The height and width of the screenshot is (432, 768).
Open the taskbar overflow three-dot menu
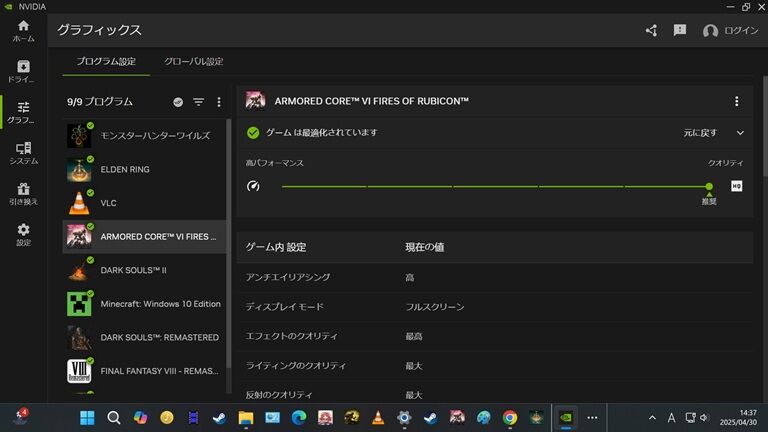coord(592,418)
